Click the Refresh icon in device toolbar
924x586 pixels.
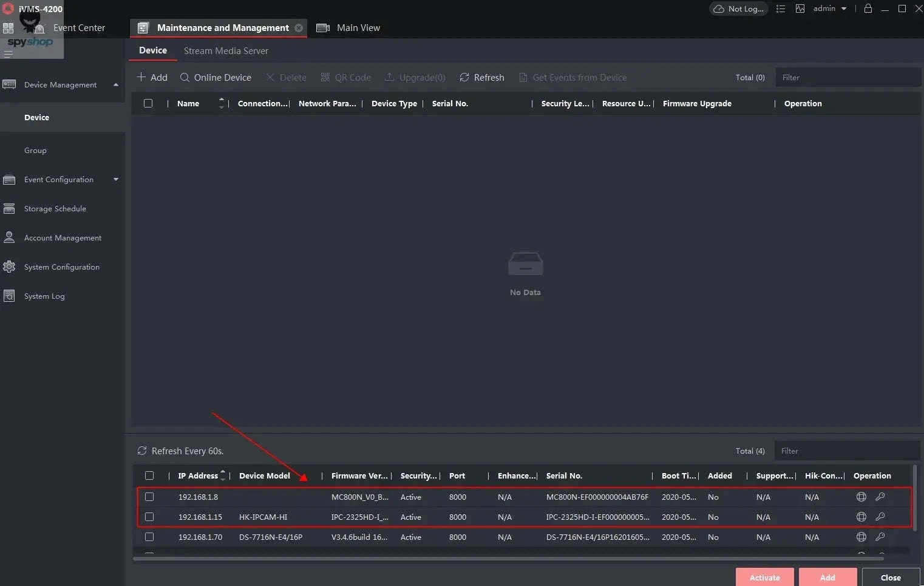click(464, 78)
